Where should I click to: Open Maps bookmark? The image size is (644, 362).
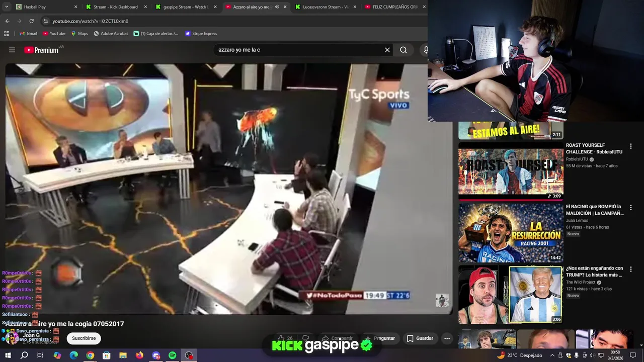point(79,34)
